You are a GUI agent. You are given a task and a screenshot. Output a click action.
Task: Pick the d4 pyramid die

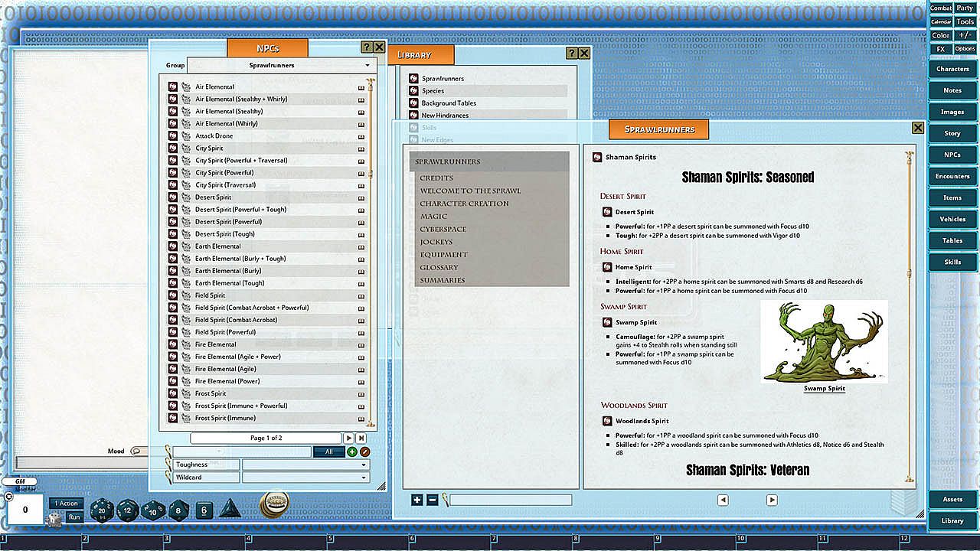(x=230, y=509)
